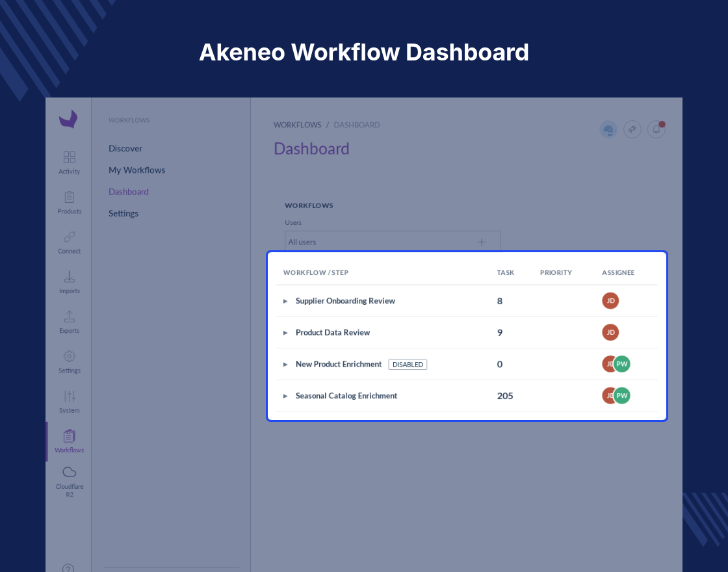Click the DISABLED badge
The width and height of the screenshot is (728, 572).
[408, 365]
